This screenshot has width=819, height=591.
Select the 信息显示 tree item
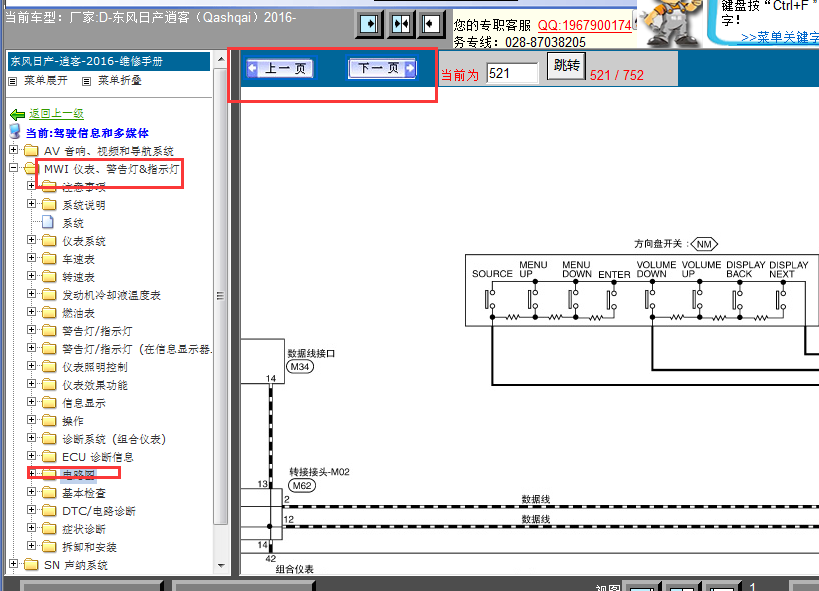click(x=84, y=403)
